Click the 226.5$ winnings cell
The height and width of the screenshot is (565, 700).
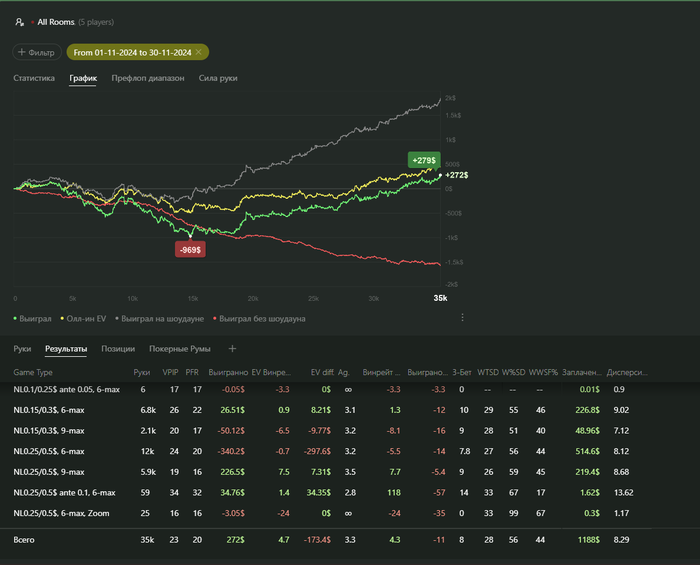(232, 472)
